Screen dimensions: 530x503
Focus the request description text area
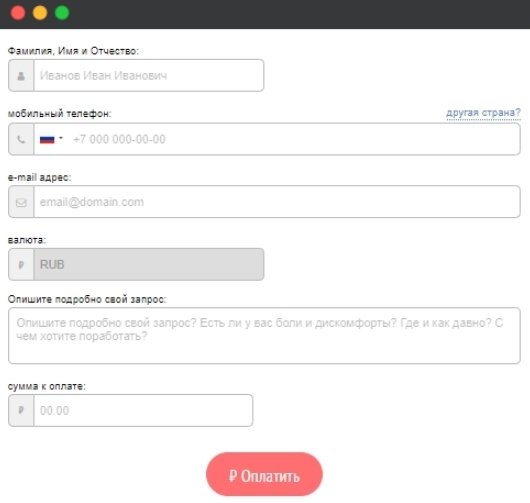(264, 335)
